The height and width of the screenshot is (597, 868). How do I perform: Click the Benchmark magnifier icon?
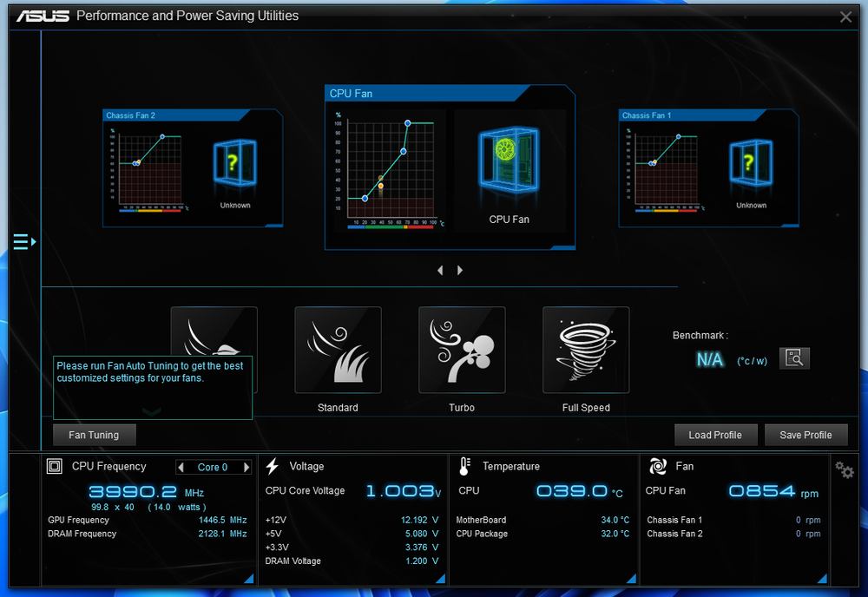(794, 358)
